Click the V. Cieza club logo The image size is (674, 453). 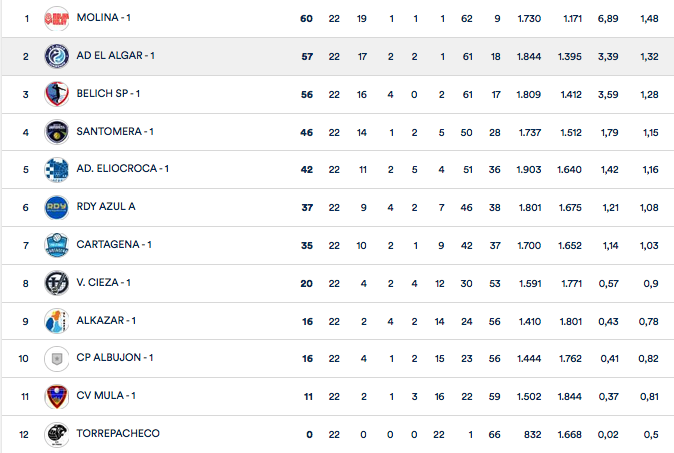(56, 283)
